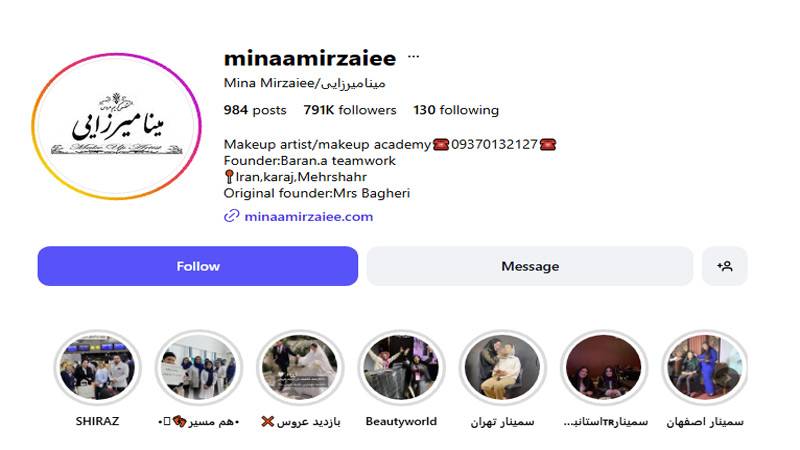Click the 984 posts count
The width and height of the screenshot is (800, 450).
(x=255, y=110)
